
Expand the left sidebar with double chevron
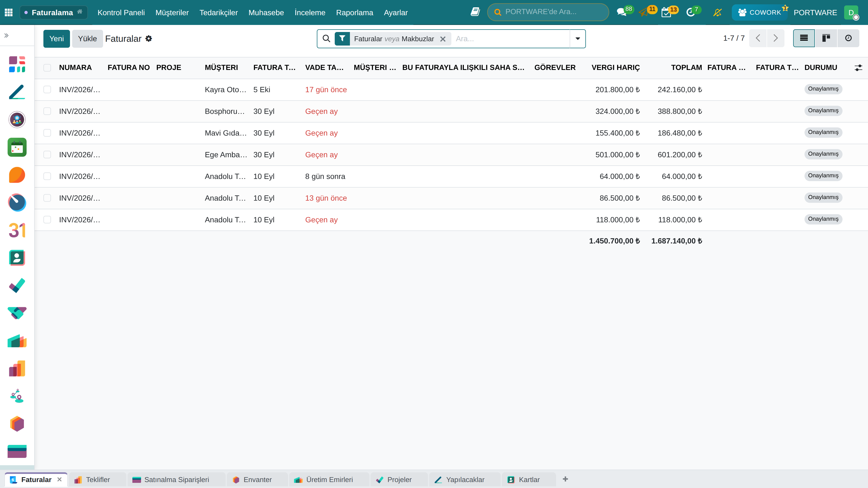[7, 35]
